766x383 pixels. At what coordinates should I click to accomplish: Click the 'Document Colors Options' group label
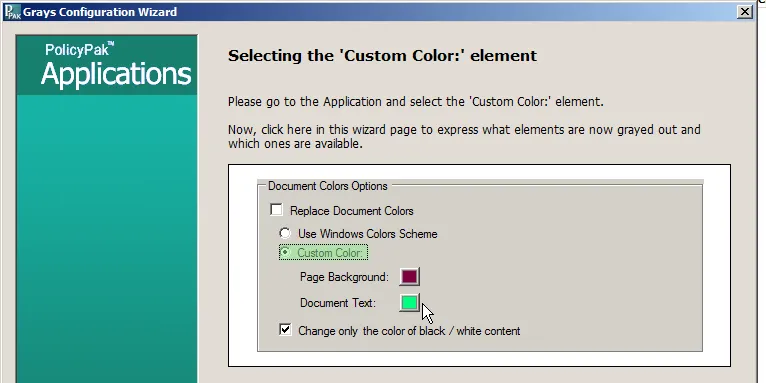click(x=328, y=186)
